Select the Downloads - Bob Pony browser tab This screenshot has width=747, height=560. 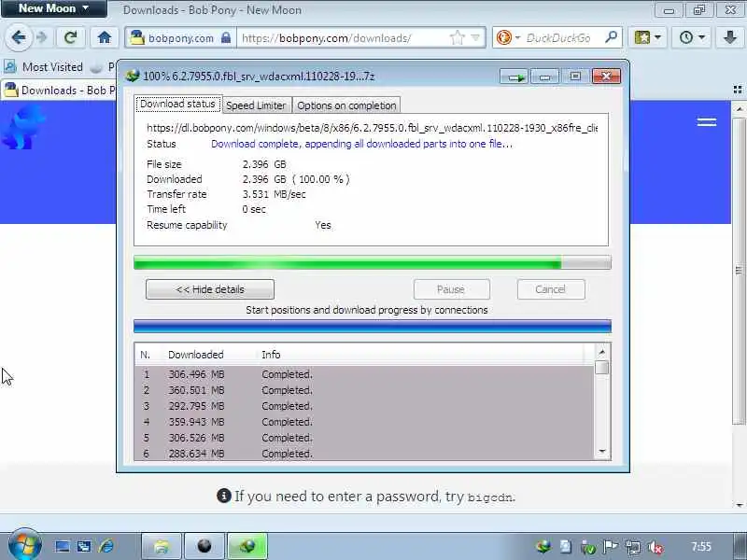(x=59, y=90)
